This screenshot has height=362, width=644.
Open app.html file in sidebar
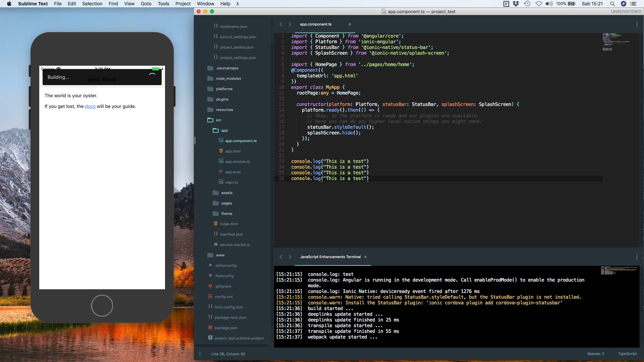(x=232, y=151)
